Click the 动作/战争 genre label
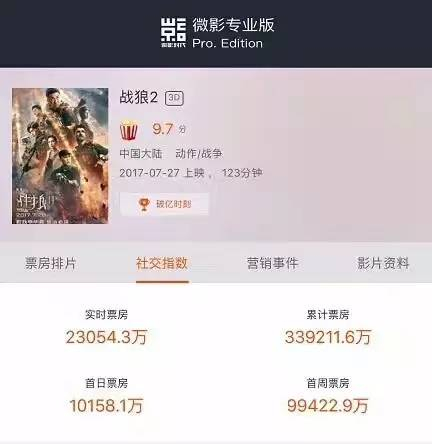432x444 pixels. [x=199, y=154]
